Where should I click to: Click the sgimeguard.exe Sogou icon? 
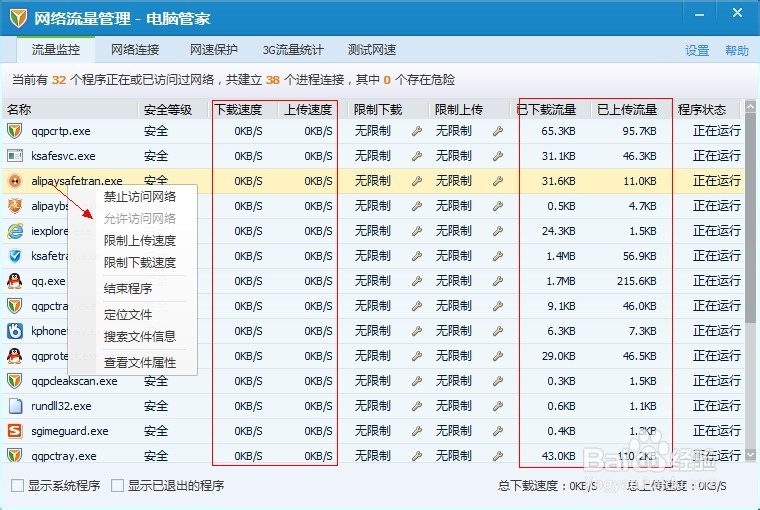click(x=15, y=431)
